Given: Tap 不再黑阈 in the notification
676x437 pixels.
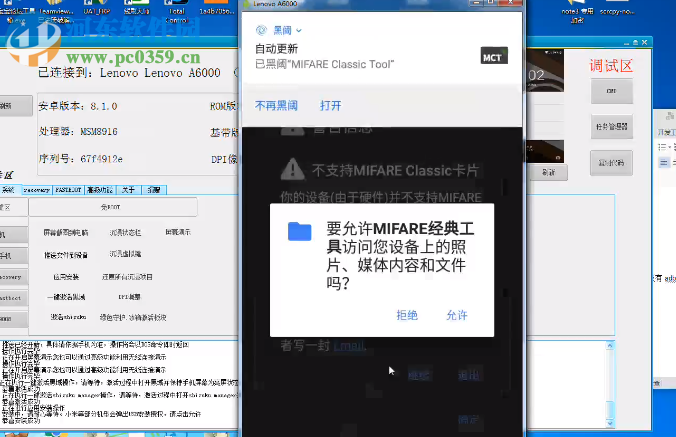Looking at the screenshot, I should point(276,106).
